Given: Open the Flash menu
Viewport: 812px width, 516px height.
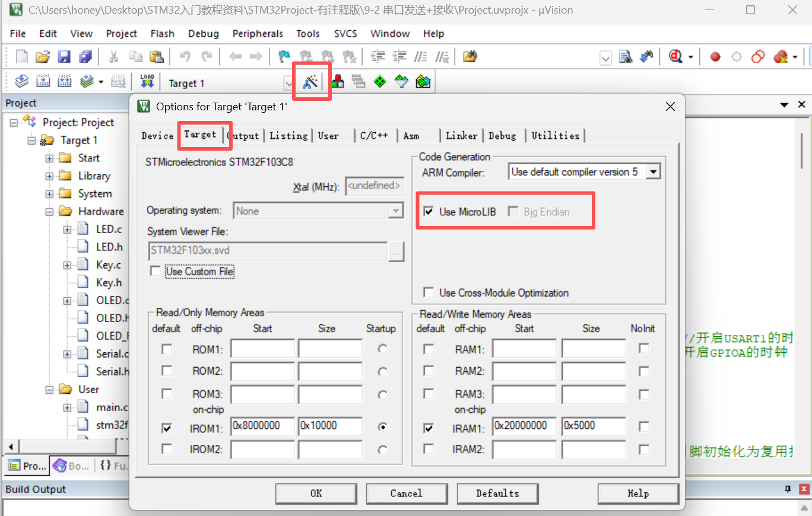Looking at the screenshot, I should tap(162, 34).
